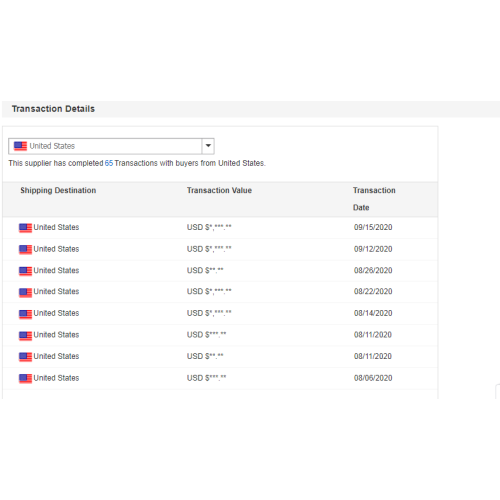Image resolution: width=500 pixels, height=500 pixels.
Task: Open the 65 transactions link
Action: pyautogui.click(x=109, y=163)
